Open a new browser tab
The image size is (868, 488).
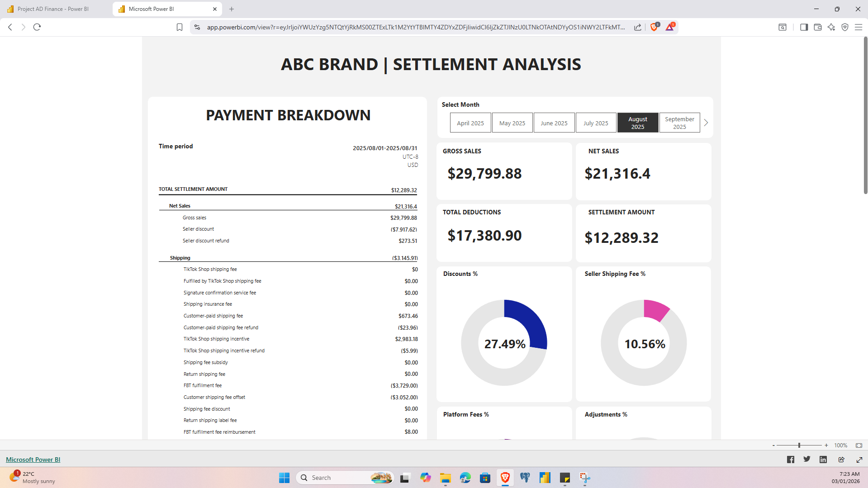pos(232,9)
